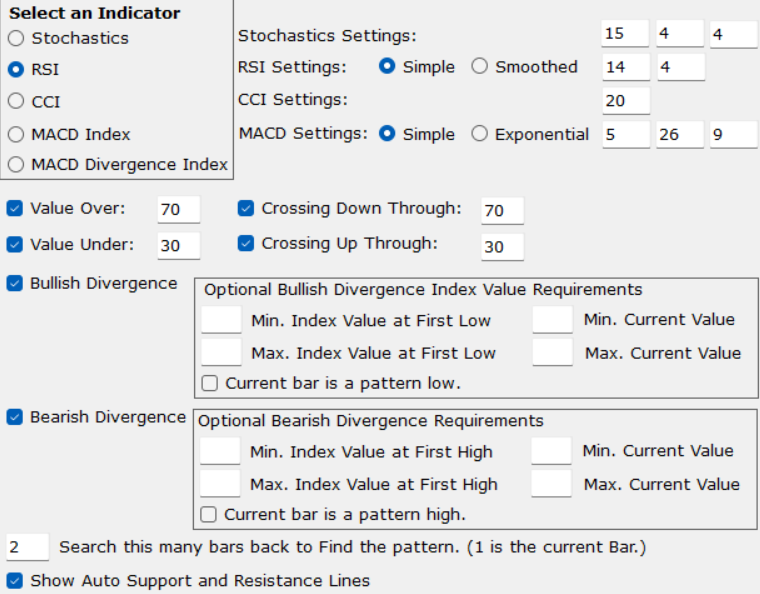Select MACD Divergence Index radio button
The width and height of the screenshot is (760, 594).
coord(16,165)
